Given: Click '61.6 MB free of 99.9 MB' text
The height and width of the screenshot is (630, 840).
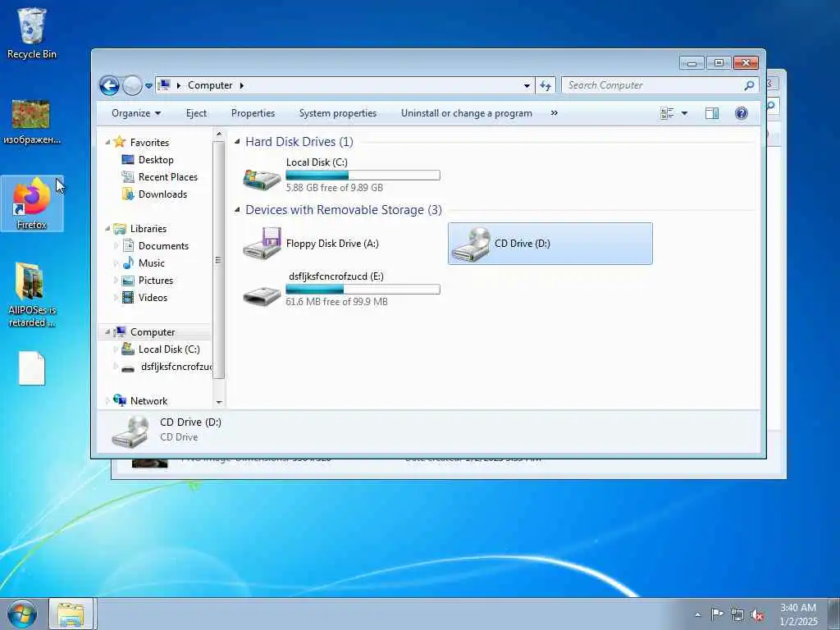Looking at the screenshot, I should (336, 302).
